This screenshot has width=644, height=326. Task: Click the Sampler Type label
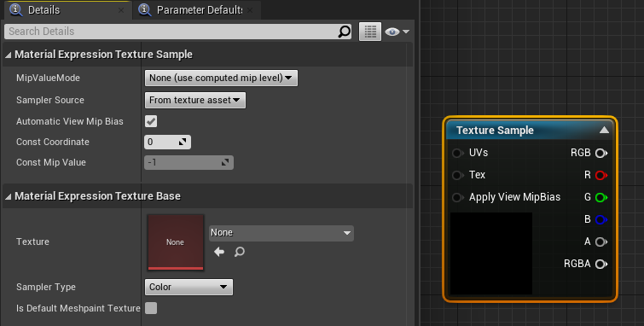pyautogui.click(x=46, y=287)
